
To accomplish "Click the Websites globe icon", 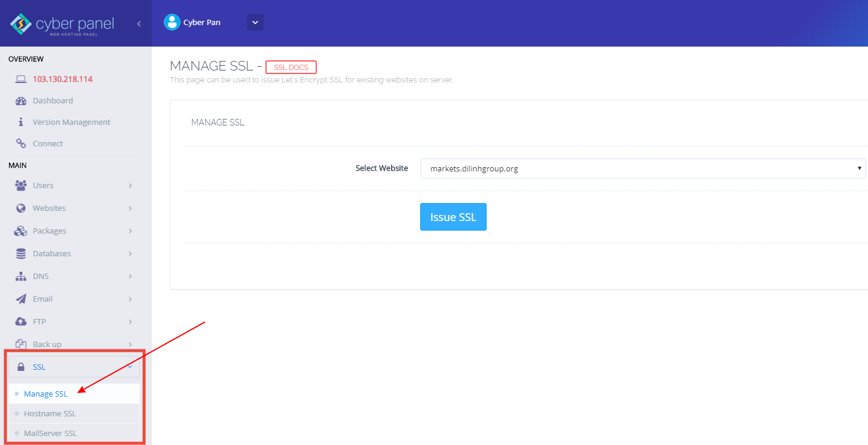I will [x=21, y=208].
